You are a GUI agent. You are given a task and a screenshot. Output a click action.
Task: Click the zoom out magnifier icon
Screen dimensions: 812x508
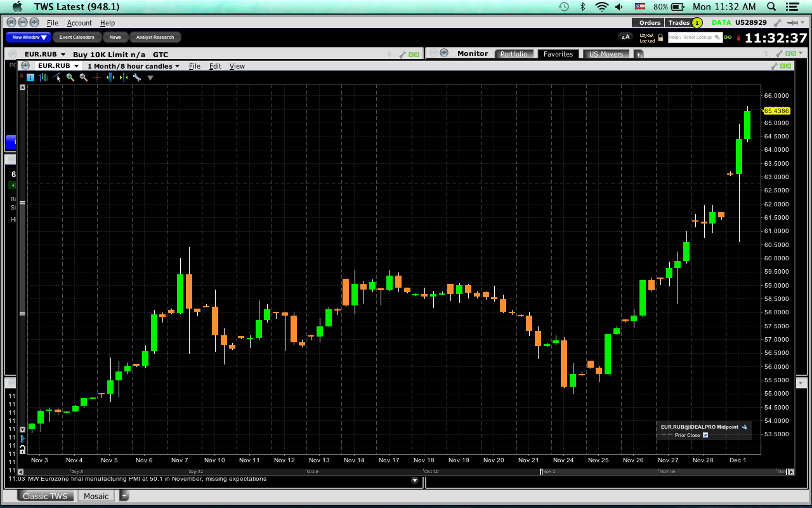[x=84, y=77]
